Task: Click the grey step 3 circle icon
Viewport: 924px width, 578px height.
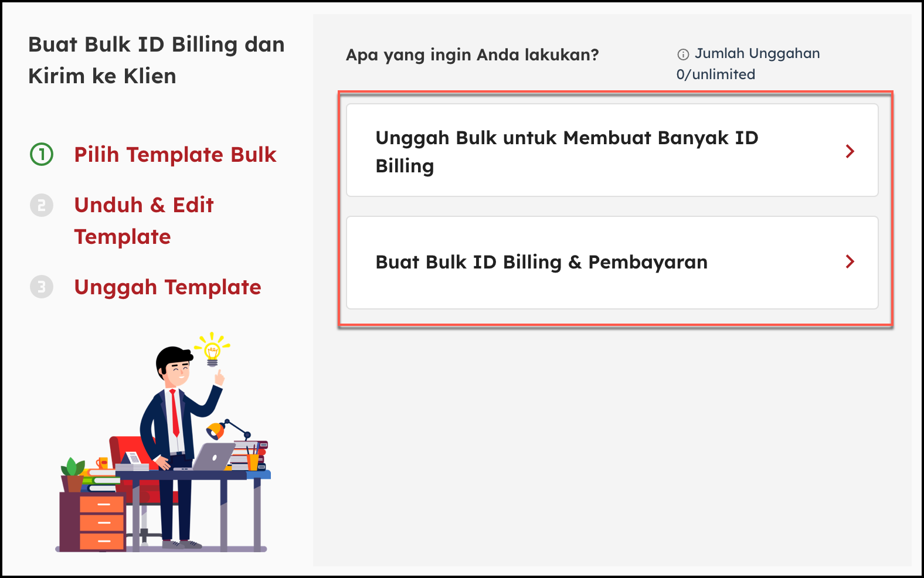Action: (42, 287)
